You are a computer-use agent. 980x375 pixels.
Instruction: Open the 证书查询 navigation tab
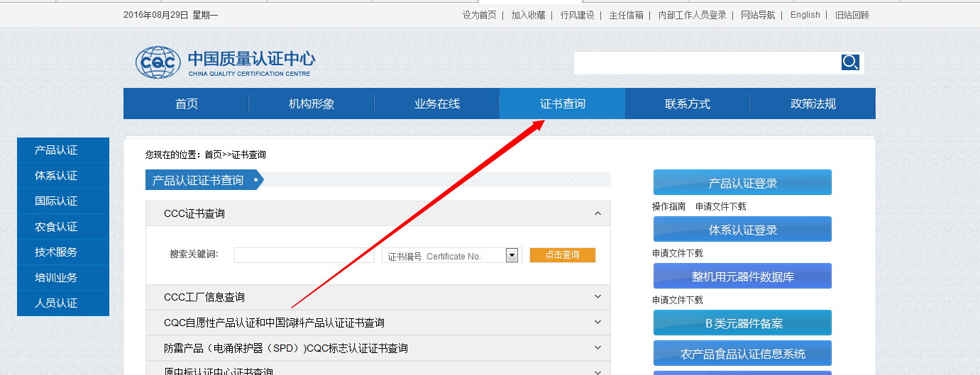tap(562, 104)
